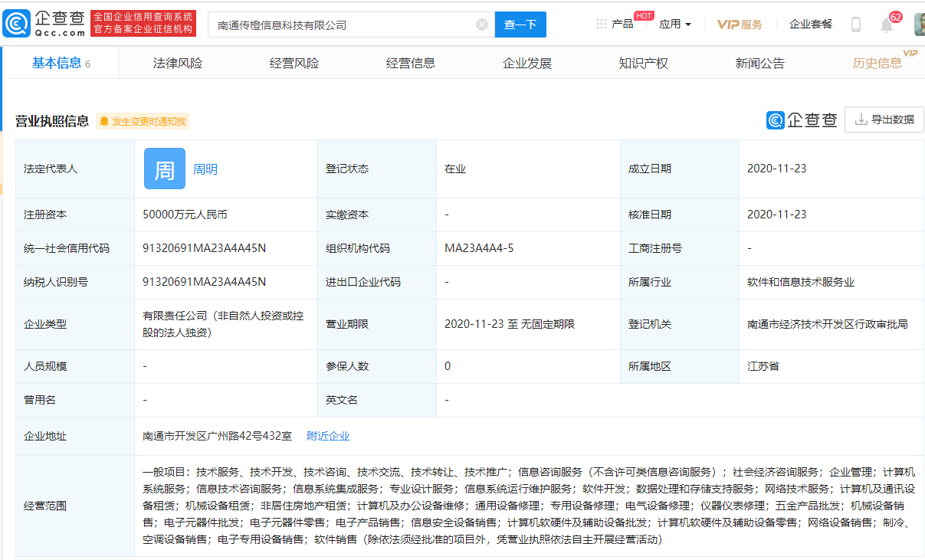Focus the company name search field
Viewport: 925px width, 560px height.
343,25
